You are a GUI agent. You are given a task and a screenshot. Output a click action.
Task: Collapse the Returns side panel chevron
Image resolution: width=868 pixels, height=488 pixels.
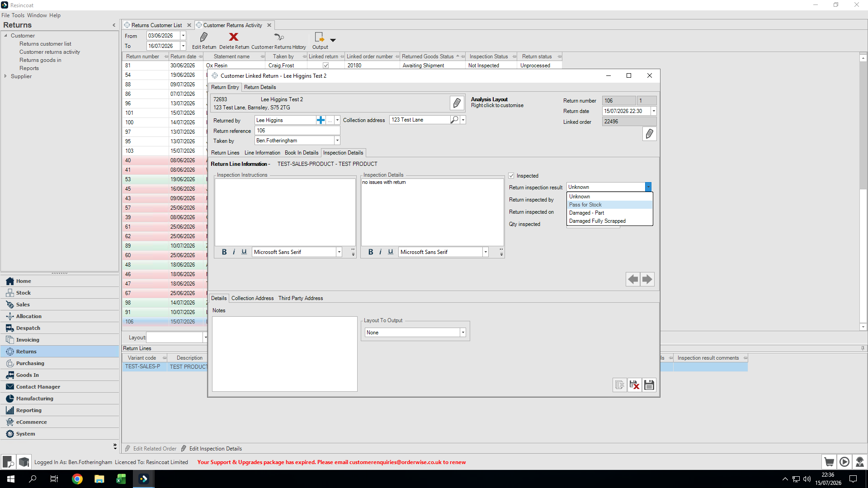pyautogui.click(x=114, y=25)
